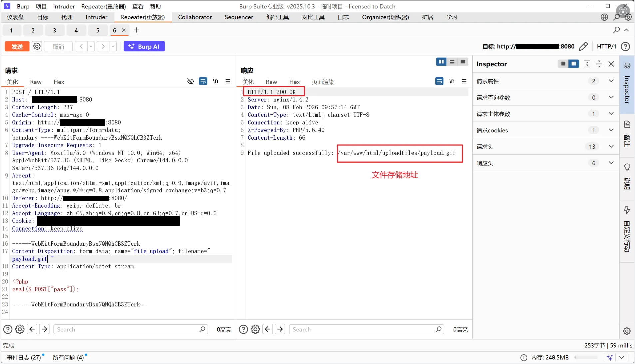Screen dimensions: 635x364
Task: Click request search field
Action: point(131,329)
